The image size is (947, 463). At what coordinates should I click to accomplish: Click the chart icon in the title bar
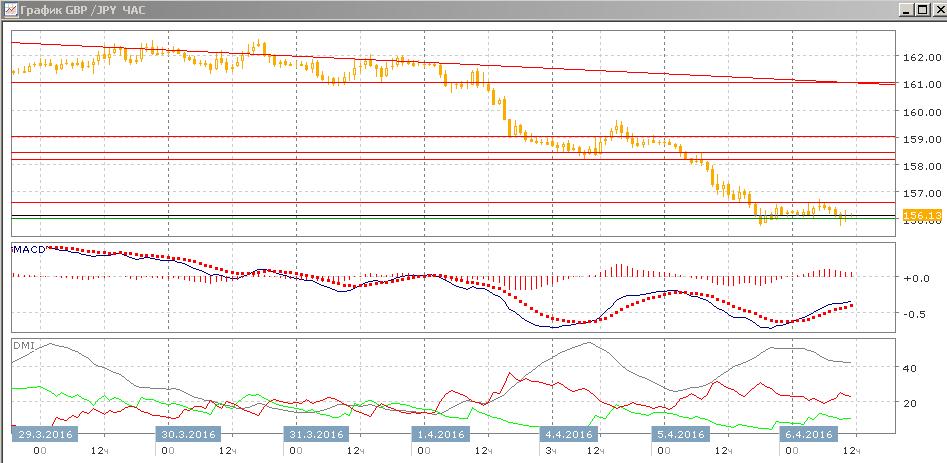coord(10,10)
